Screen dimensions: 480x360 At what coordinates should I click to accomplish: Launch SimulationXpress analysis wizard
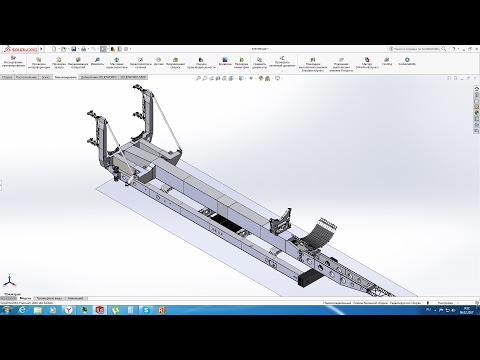pos(313,65)
